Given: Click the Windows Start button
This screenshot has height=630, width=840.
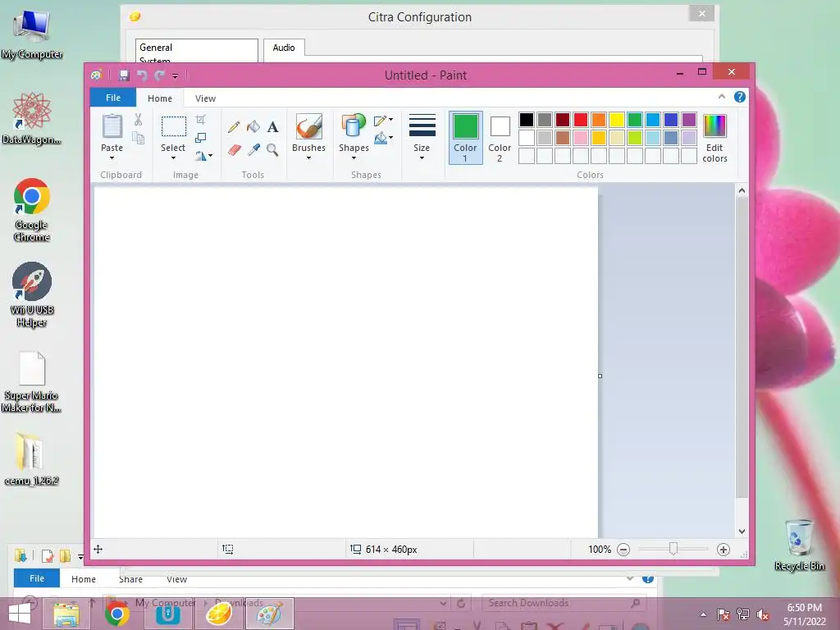Looking at the screenshot, I should (x=20, y=614).
